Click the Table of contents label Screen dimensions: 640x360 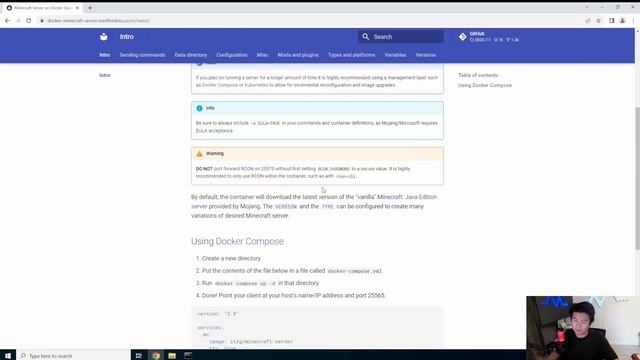click(478, 75)
